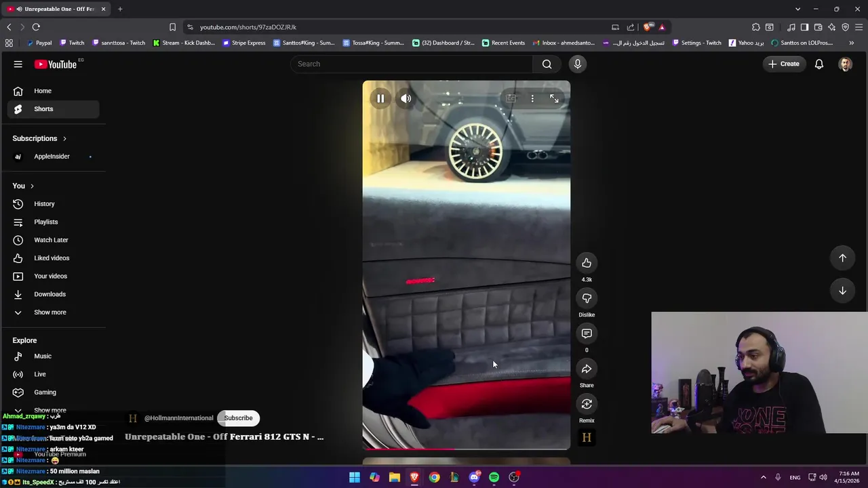Go to next Short arrow
The width and height of the screenshot is (868, 488).
[842, 290]
